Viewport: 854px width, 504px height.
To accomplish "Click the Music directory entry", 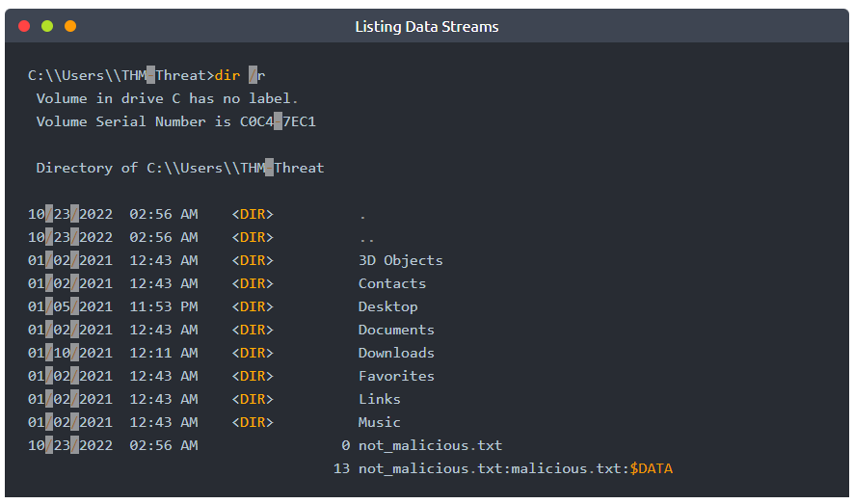I will [379, 422].
